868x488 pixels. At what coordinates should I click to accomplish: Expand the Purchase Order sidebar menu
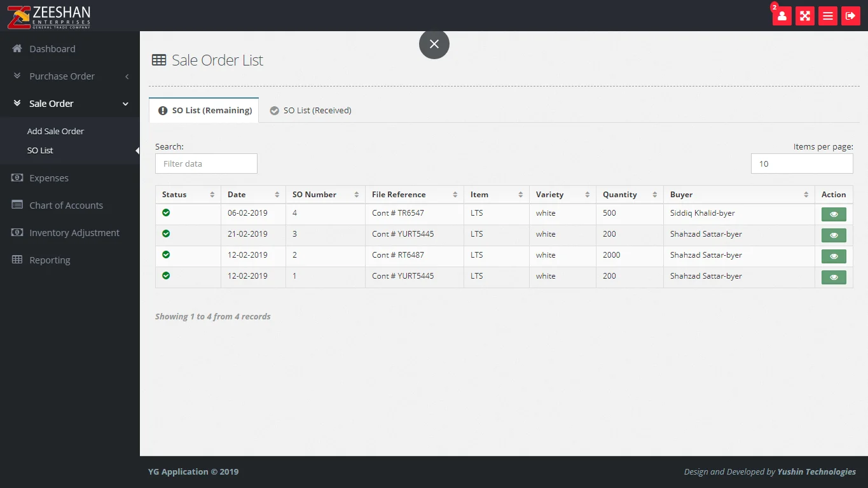[x=62, y=76]
